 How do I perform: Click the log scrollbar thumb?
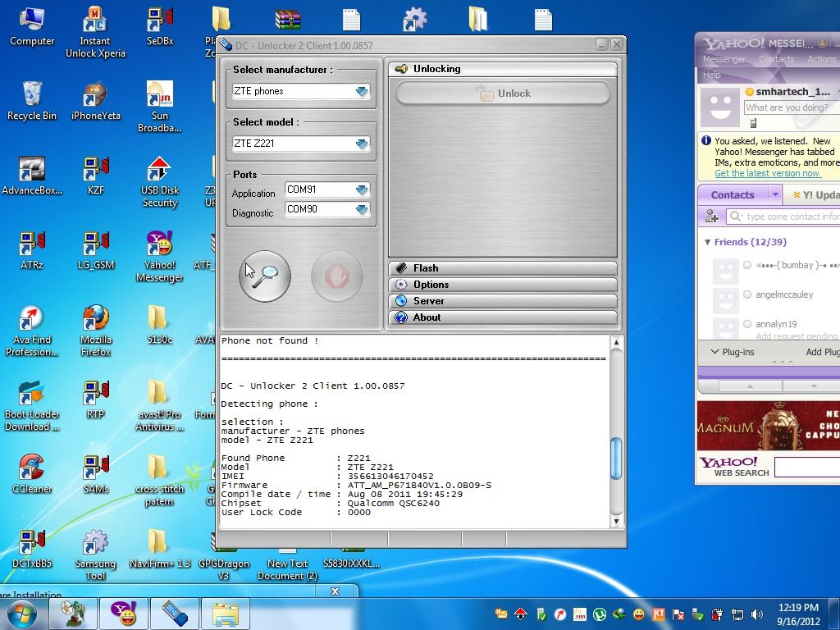pyautogui.click(x=616, y=458)
